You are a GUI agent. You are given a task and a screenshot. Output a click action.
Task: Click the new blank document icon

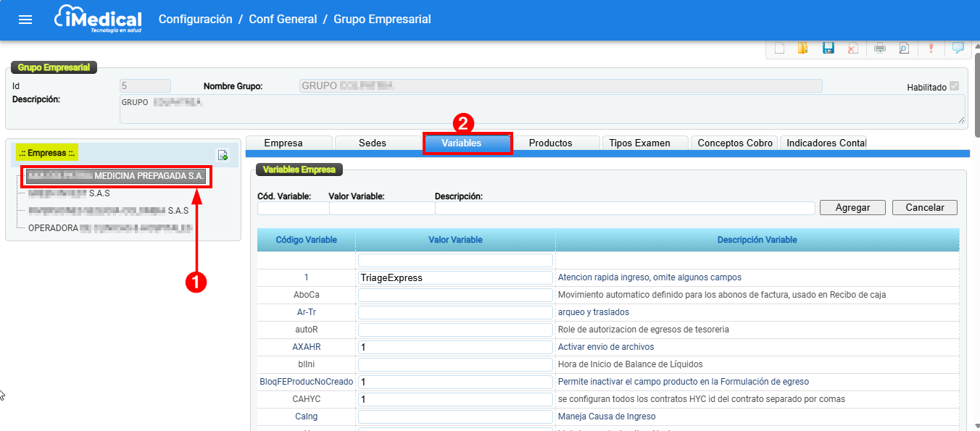point(780,49)
